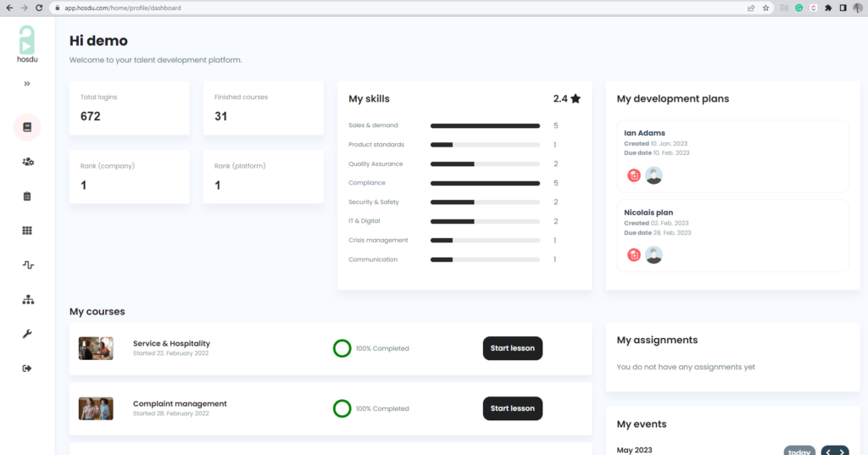Click the org chart hierarchy sidebar icon
The height and width of the screenshot is (455, 868).
pyautogui.click(x=27, y=300)
